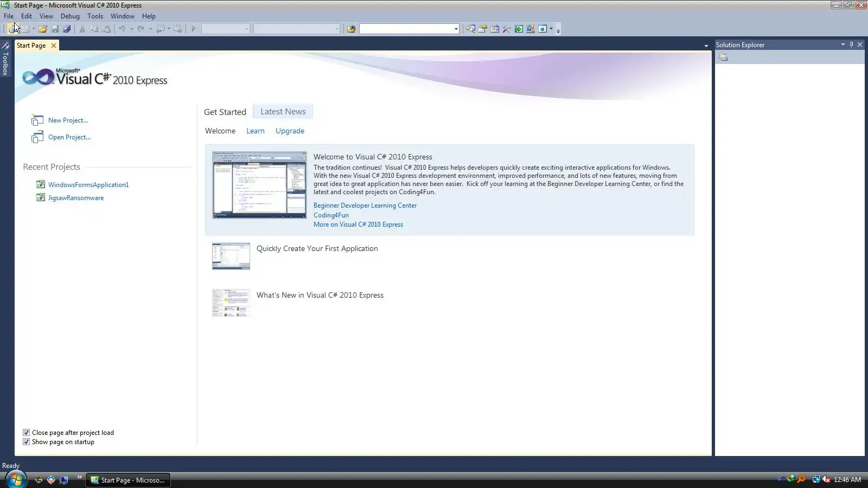Click the Windows Start orb
The width and height of the screenshot is (868, 488).
[15, 479]
